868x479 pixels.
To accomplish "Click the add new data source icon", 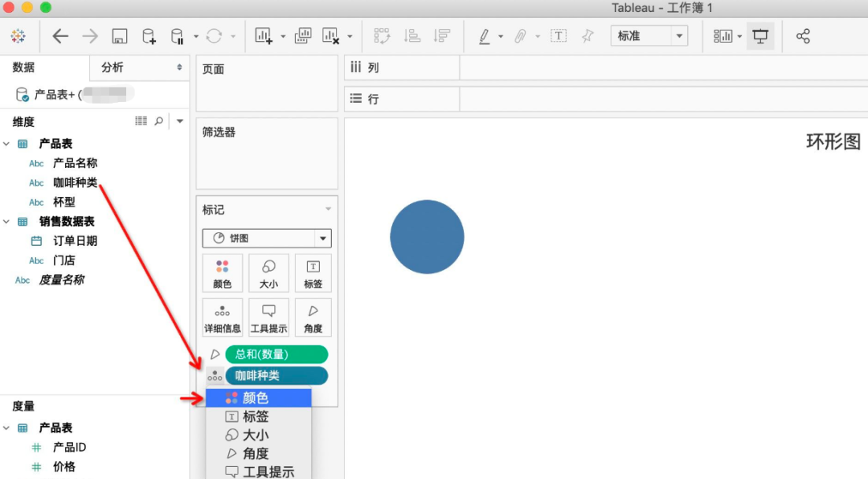I will point(149,36).
